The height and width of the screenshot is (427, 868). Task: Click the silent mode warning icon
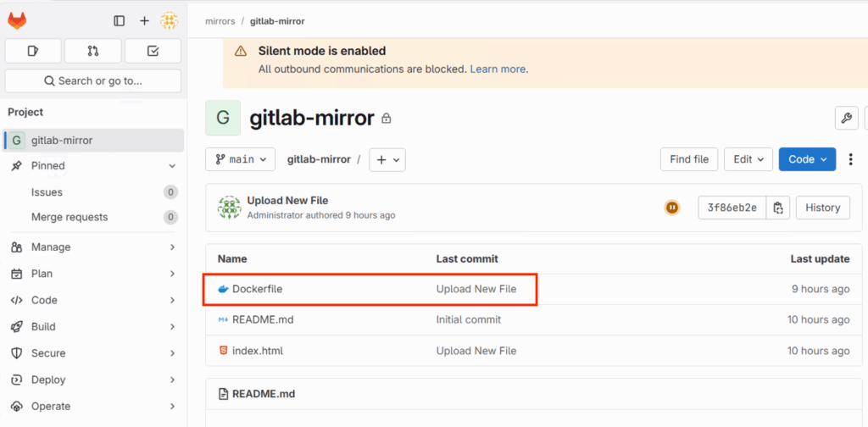(240, 52)
